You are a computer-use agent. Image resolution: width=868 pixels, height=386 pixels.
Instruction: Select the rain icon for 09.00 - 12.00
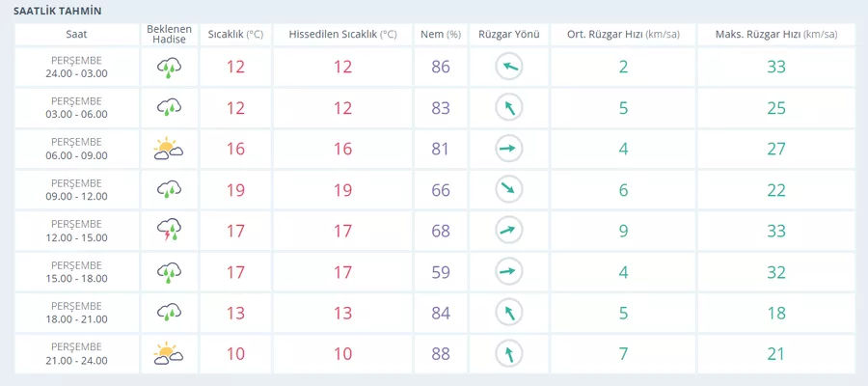pyautogui.click(x=169, y=190)
